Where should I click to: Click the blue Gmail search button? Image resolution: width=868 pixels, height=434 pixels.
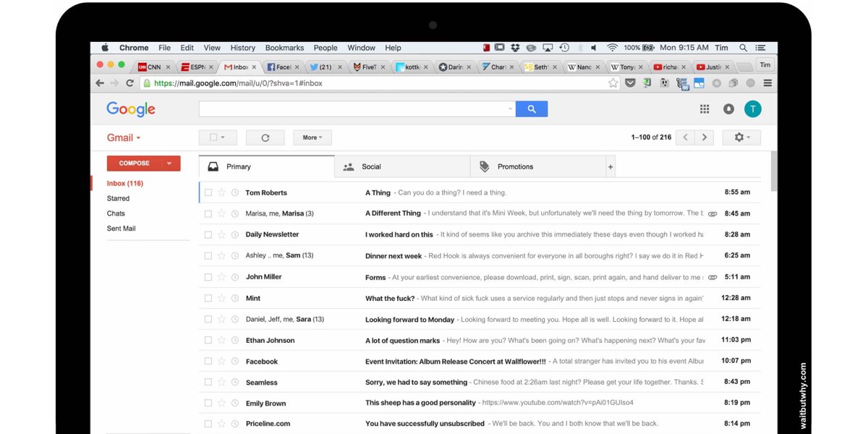coord(532,109)
